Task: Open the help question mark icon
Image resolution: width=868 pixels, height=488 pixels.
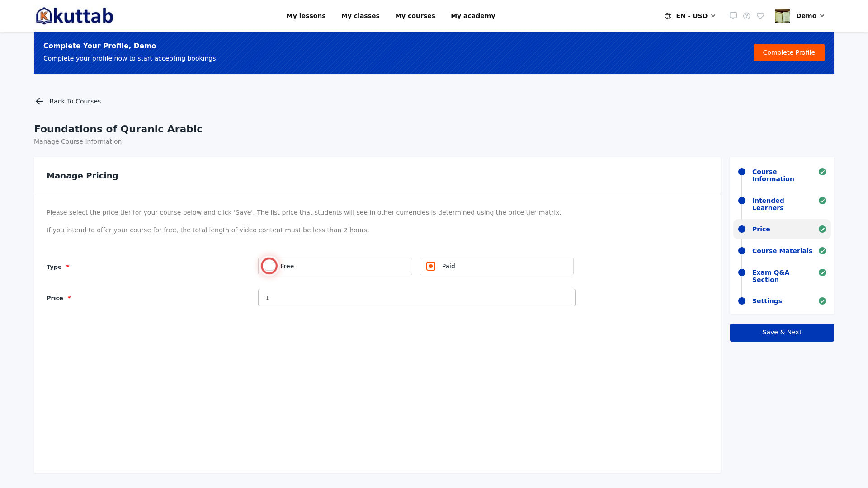Action: [x=747, y=16]
